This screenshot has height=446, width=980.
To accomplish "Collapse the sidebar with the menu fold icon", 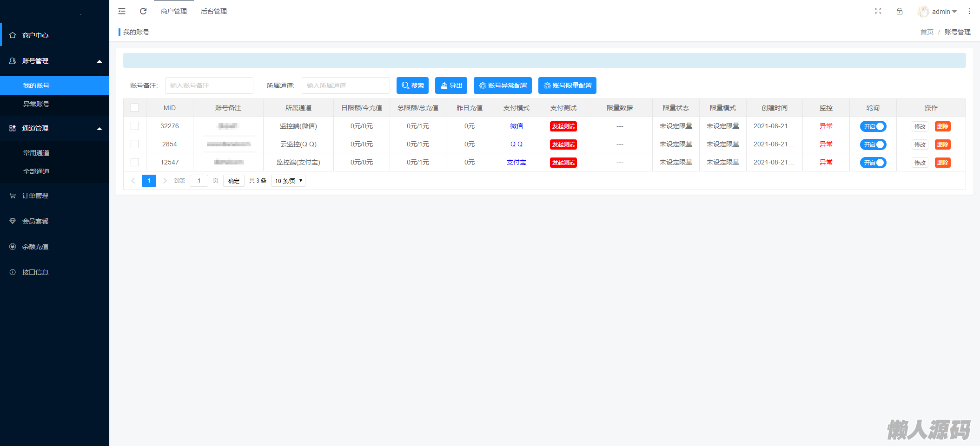I will coord(122,11).
